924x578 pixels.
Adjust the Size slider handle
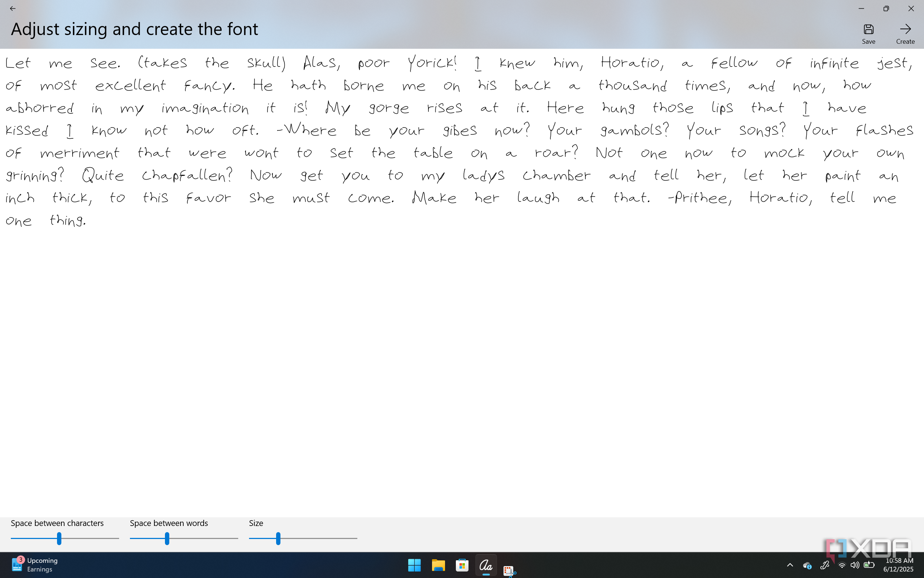[278, 538]
